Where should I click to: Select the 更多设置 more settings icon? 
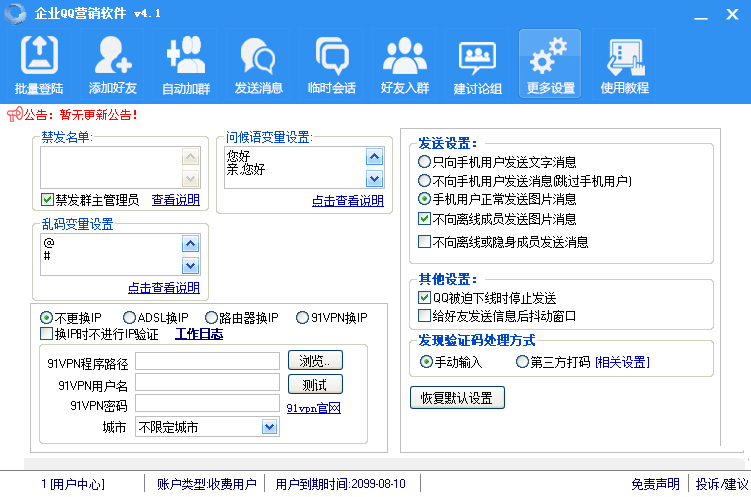(550, 64)
